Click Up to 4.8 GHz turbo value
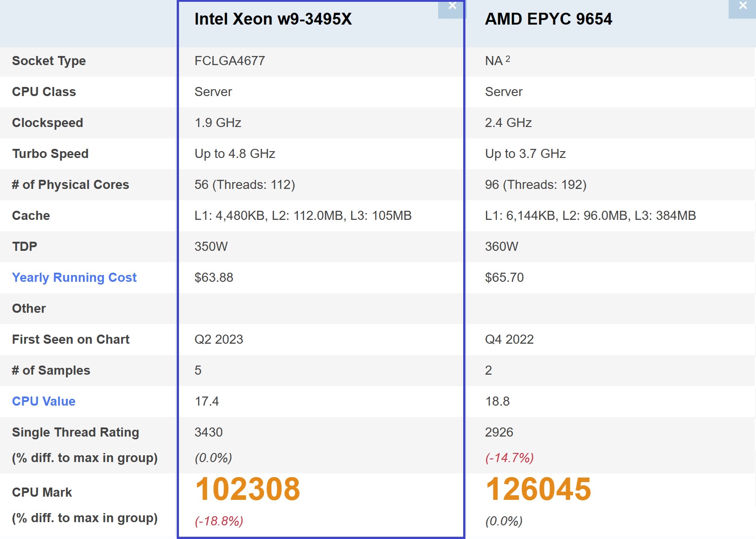Image resolution: width=756 pixels, height=539 pixels. tap(235, 153)
